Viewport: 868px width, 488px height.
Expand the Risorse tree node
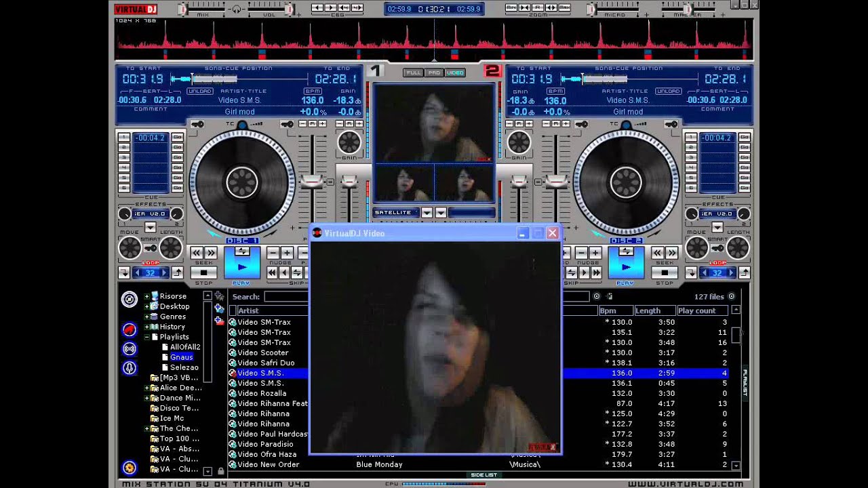point(146,296)
